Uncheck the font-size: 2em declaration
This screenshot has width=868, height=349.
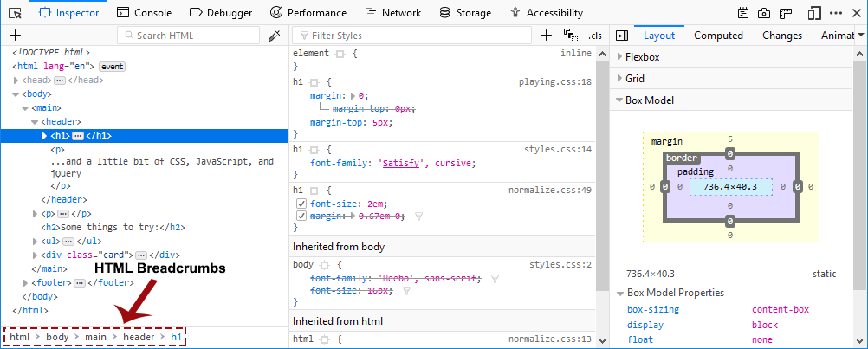(x=301, y=204)
